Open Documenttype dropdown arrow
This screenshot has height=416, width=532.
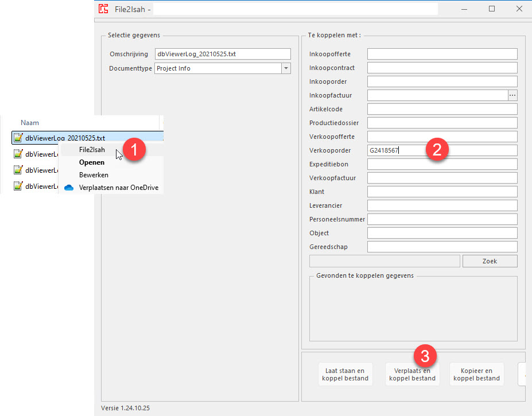[x=286, y=68]
